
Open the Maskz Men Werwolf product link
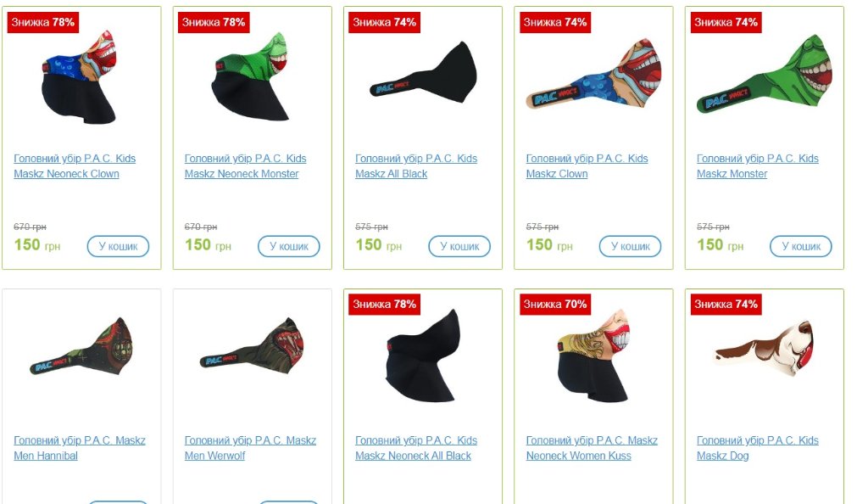pyautogui.click(x=250, y=448)
